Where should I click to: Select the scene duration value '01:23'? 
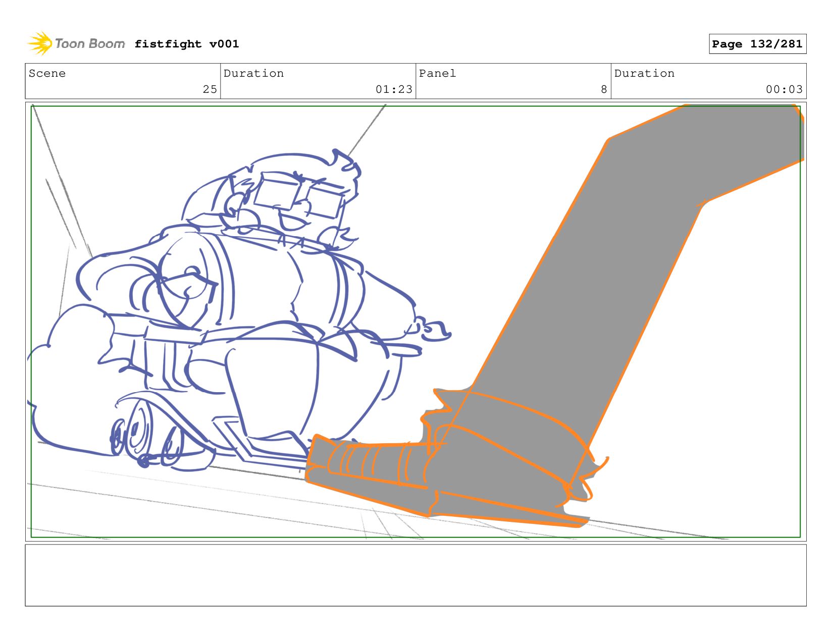click(394, 89)
